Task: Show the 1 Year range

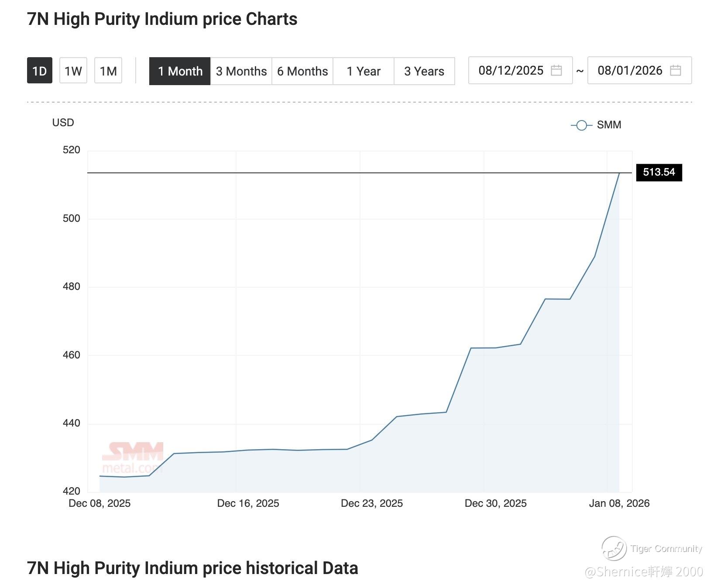Action: click(364, 71)
